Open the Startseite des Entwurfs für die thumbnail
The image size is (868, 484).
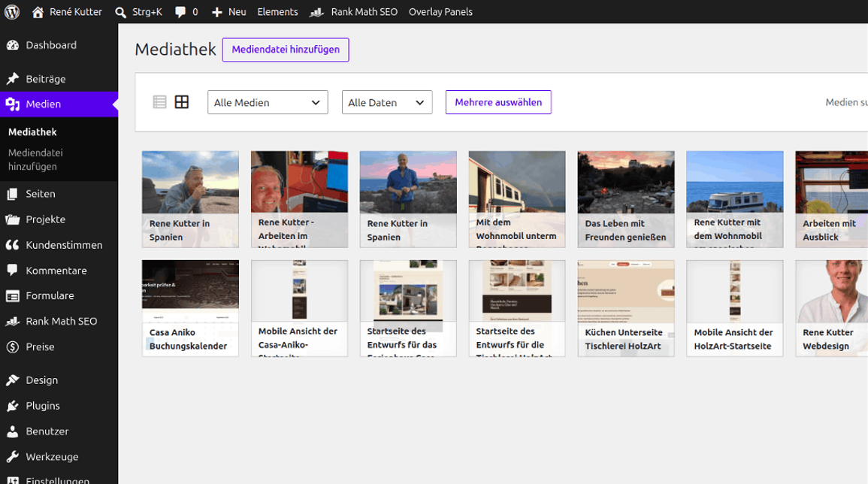517,308
